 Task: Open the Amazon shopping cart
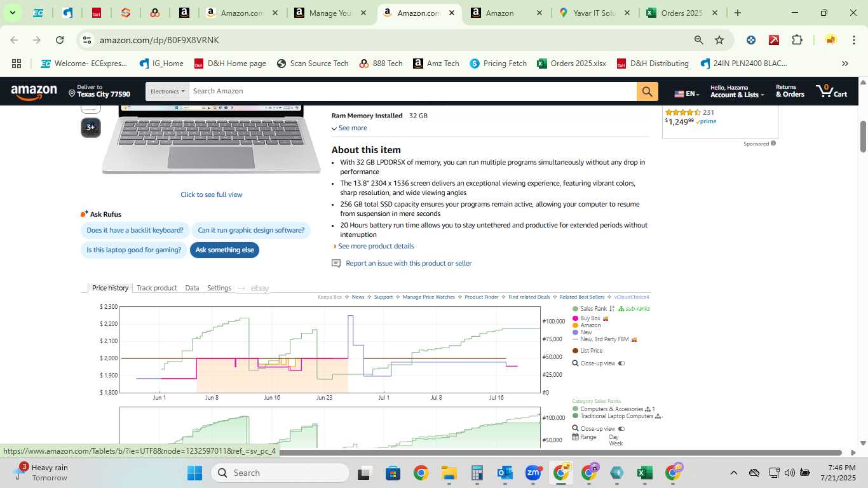(x=832, y=91)
